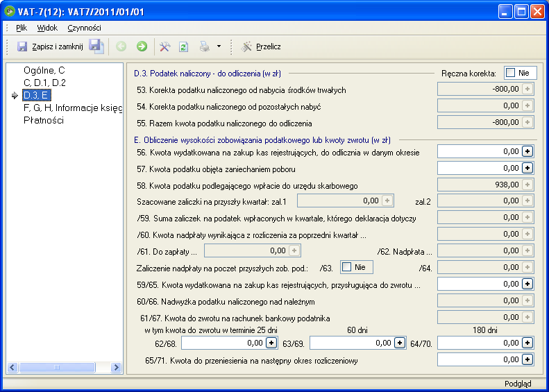Click the plus button of field 55

pyautogui.click(x=527, y=123)
